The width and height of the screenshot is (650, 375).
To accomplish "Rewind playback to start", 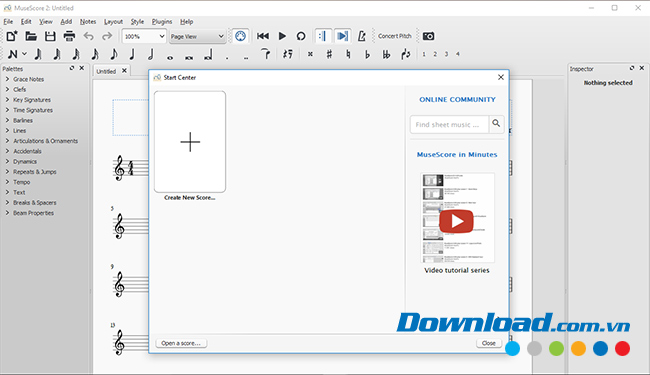I will pos(263,36).
